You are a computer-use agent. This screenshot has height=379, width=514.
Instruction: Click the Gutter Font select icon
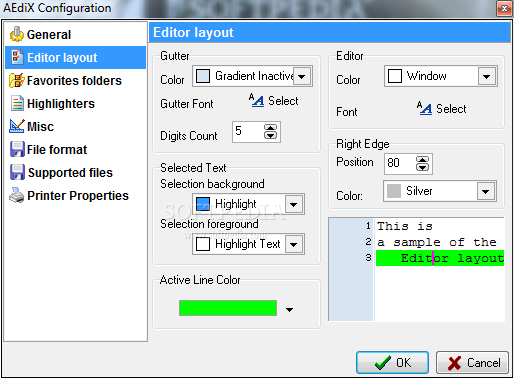(256, 100)
